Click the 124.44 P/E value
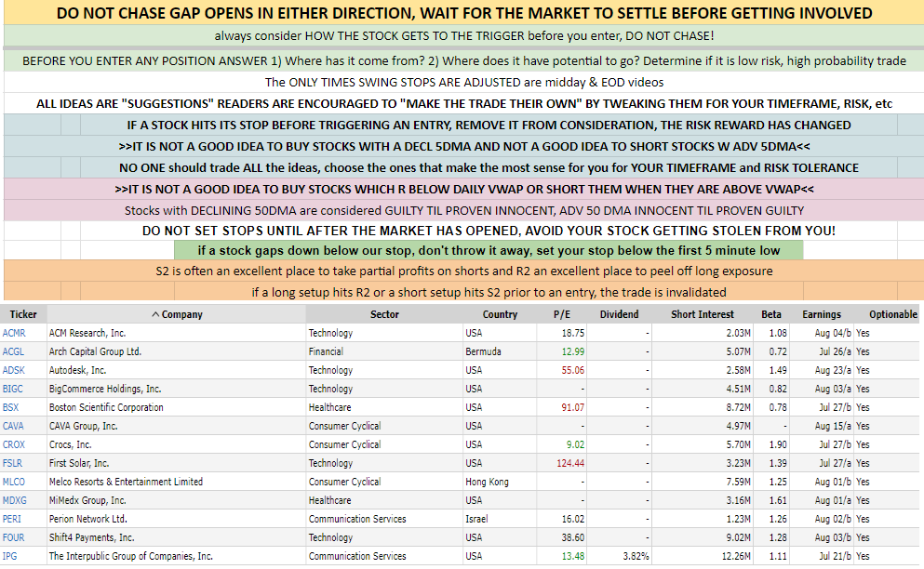Viewport: 924px width, 569px height. click(x=570, y=463)
